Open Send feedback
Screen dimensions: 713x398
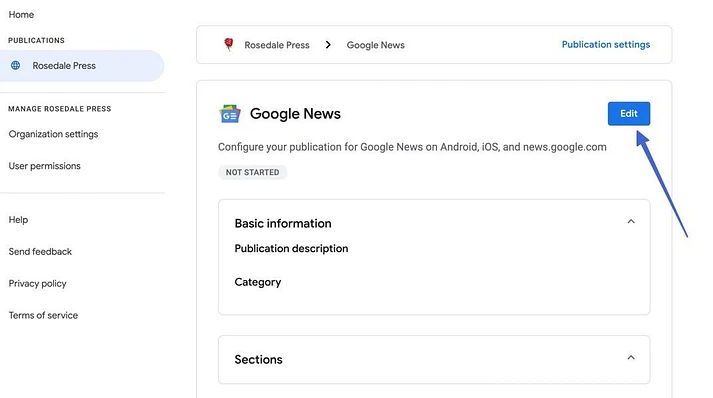40,252
